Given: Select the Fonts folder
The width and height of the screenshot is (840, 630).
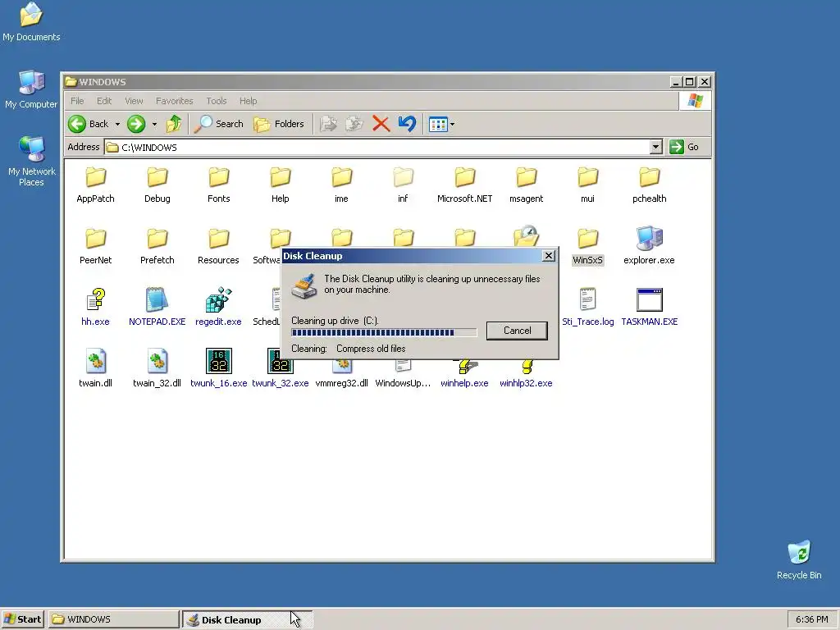Looking at the screenshot, I should [x=218, y=185].
